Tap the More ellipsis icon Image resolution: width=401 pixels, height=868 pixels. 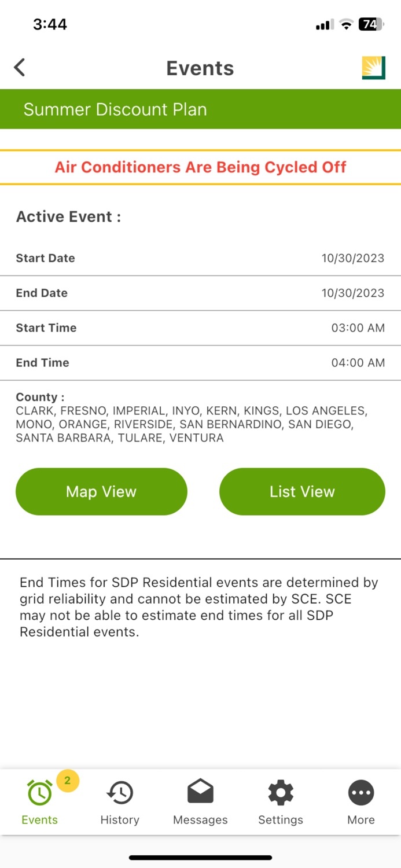coord(360,793)
